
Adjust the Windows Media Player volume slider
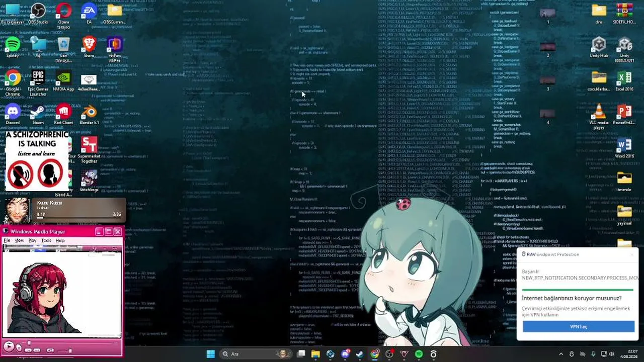click(x=64, y=350)
